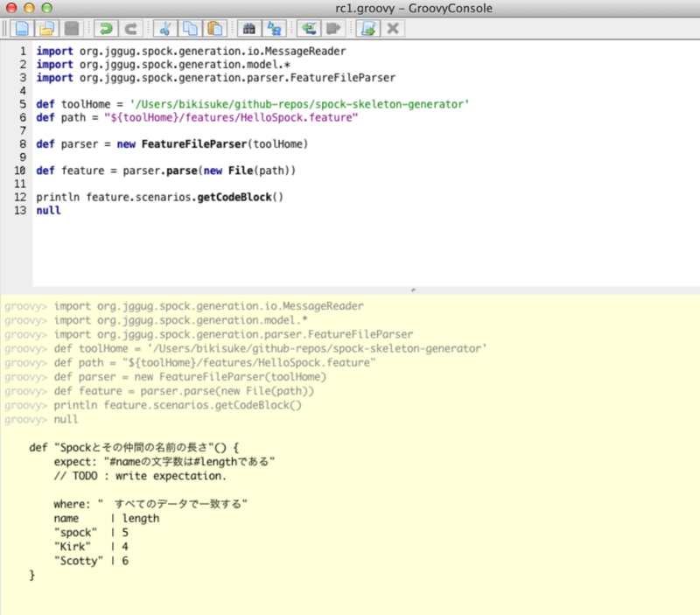Image resolution: width=700 pixels, height=615 pixels.
Task: Click the split pane collapse arrow
Action: [x=413, y=290]
